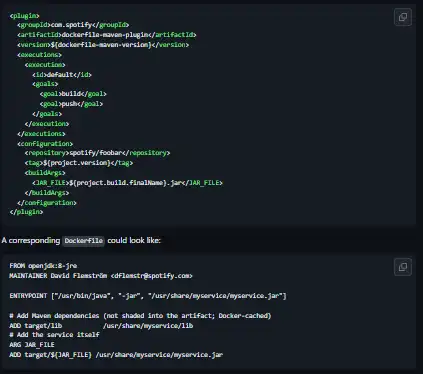
Task: Copy the plugin XML code block
Action: [x=403, y=17]
